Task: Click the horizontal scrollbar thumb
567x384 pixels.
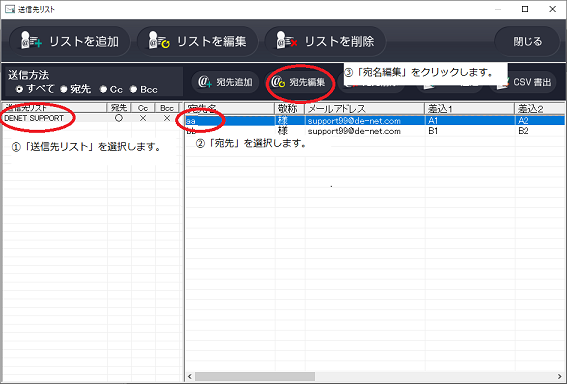Action: 255,376
